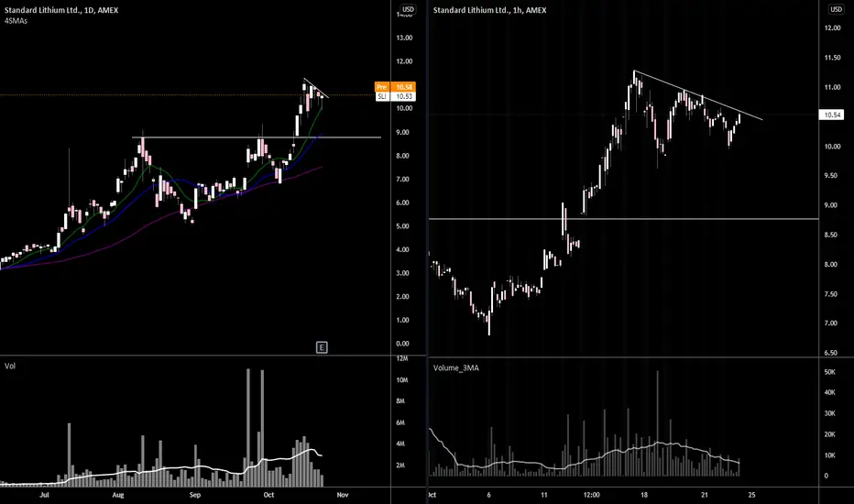The image size is (854, 504).
Task: Click the 'Nov' label on the time axis
Action: [343, 495]
